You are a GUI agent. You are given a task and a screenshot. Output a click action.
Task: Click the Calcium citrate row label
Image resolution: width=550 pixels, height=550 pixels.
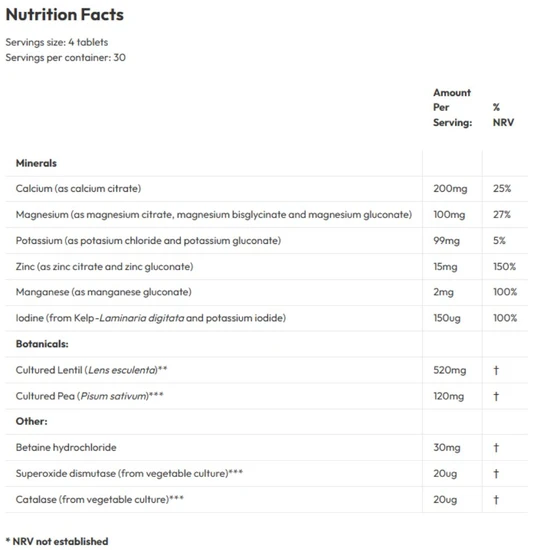(78, 189)
